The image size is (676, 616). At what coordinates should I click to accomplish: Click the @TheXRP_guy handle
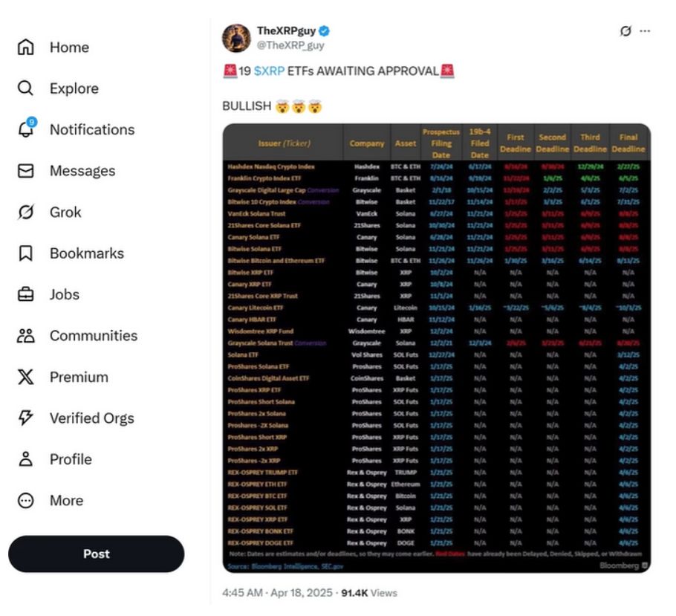pyautogui.click(x=290, y=45)
